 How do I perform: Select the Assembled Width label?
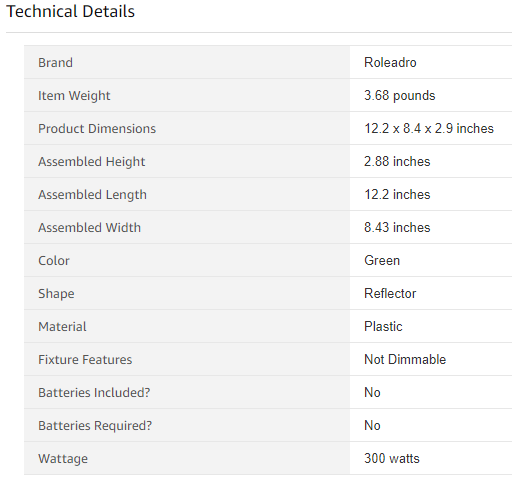click(x=89, y=228)
